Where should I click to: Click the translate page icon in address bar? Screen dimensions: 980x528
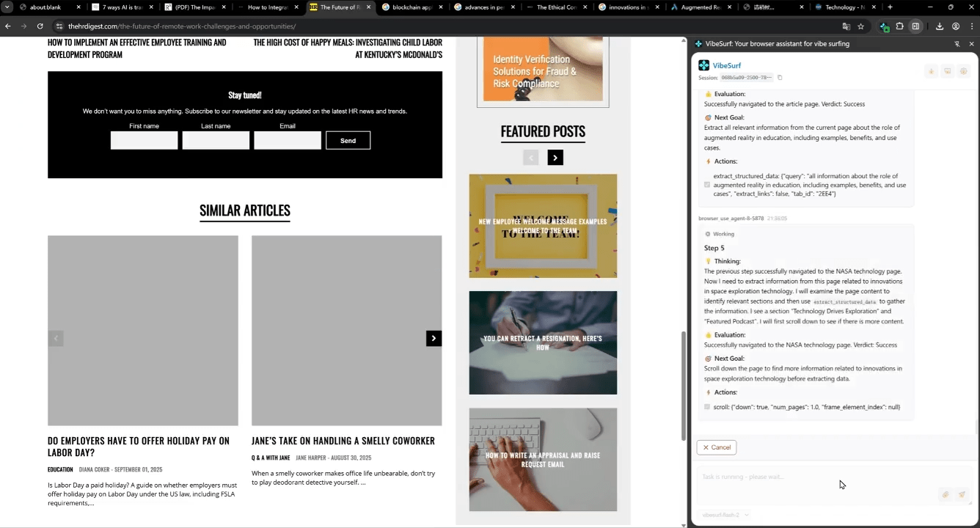coord(846,26)
